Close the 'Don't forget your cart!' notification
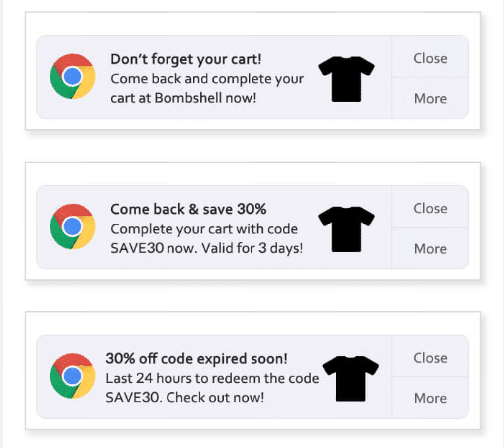 click(x=430, y=58)
